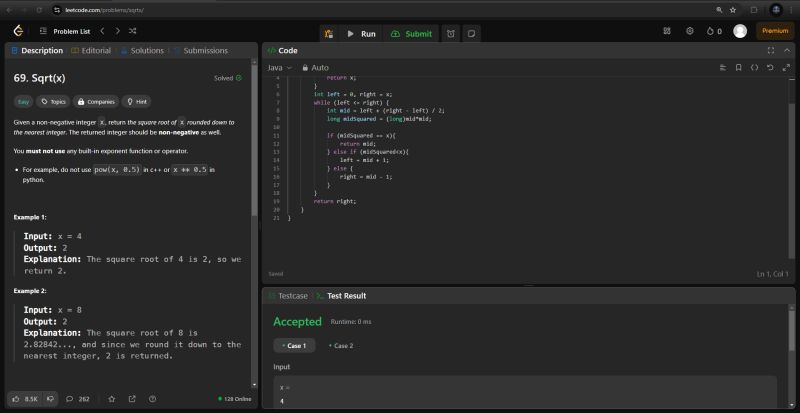
Task: Dislike the problem with thumbs down
Action: [51, 399]
